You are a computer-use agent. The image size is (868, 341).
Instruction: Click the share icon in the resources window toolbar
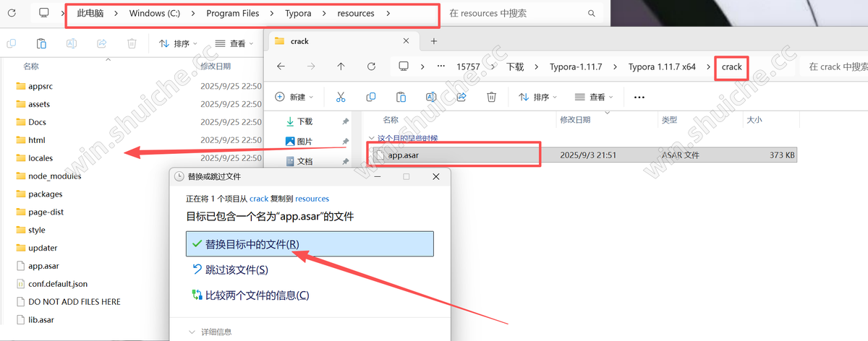[x=102, y=43]
